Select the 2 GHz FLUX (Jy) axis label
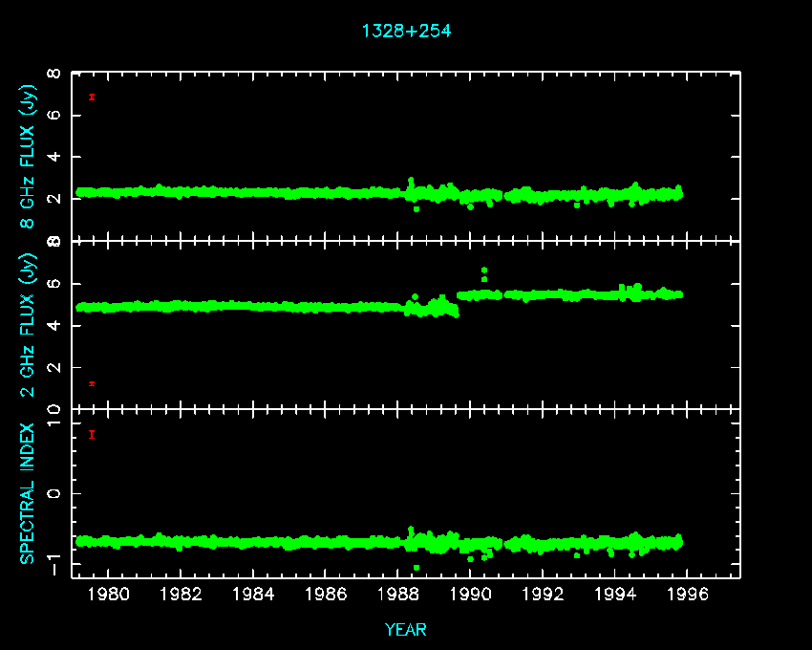Viewport: 812px width, 650px height. click(30, 325)
